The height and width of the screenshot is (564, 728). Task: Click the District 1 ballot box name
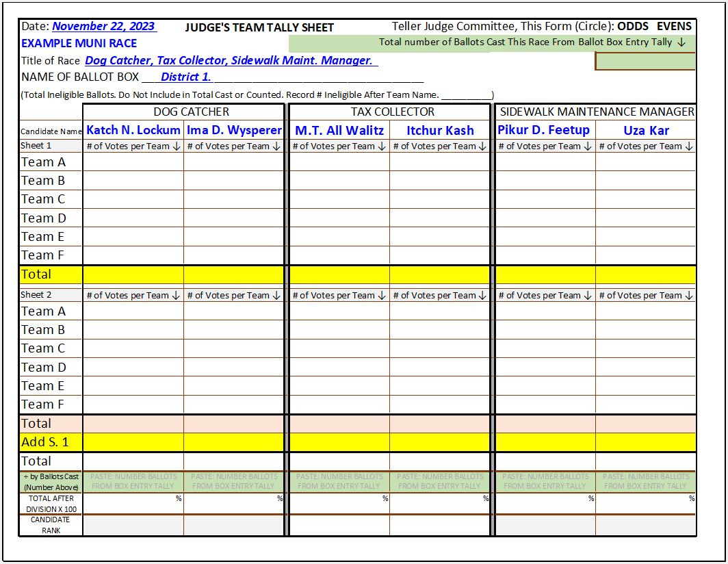click(185, 77)
